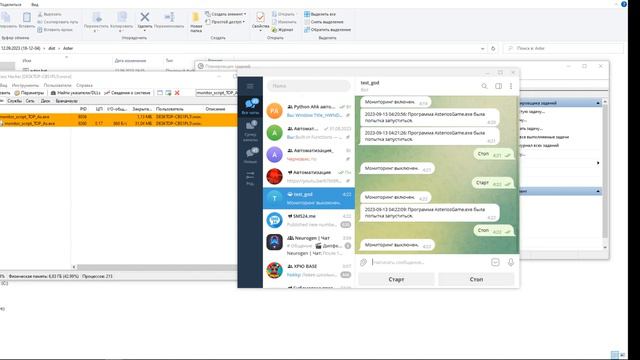Click the Rename icon in Explorer ribbon
Screen dimensions: 640x360
(x=169, y=17)
